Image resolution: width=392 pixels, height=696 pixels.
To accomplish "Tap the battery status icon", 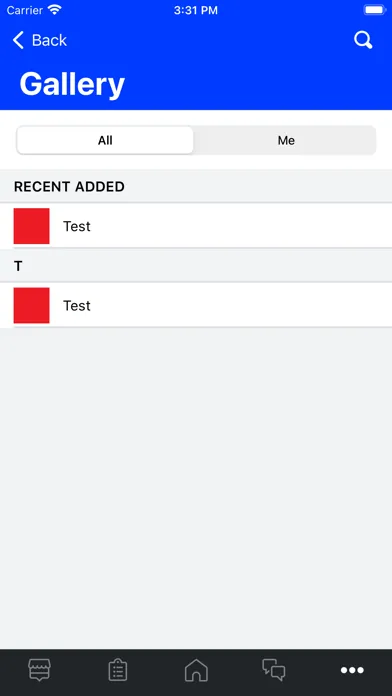I will 375,10.
